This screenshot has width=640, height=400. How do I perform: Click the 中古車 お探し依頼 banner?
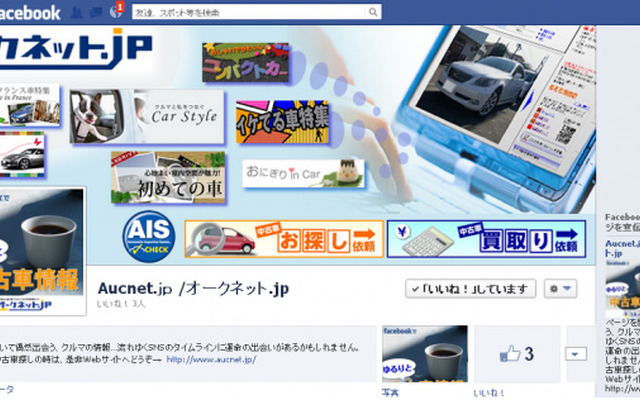coord(284,239)
